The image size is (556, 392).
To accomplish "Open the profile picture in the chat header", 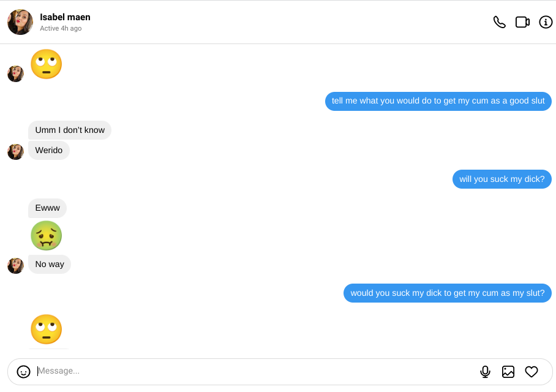I will click(x=20, y=22).
